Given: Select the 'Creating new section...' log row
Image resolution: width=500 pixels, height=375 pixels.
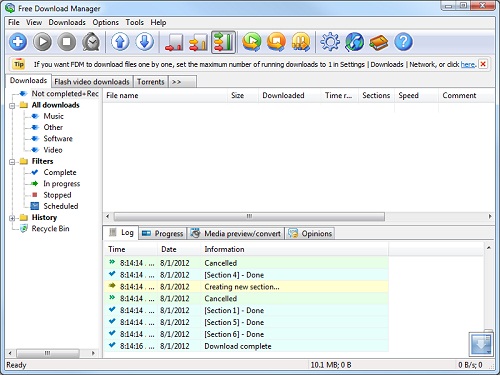Looking at the screenshot, I should [247, 287].
